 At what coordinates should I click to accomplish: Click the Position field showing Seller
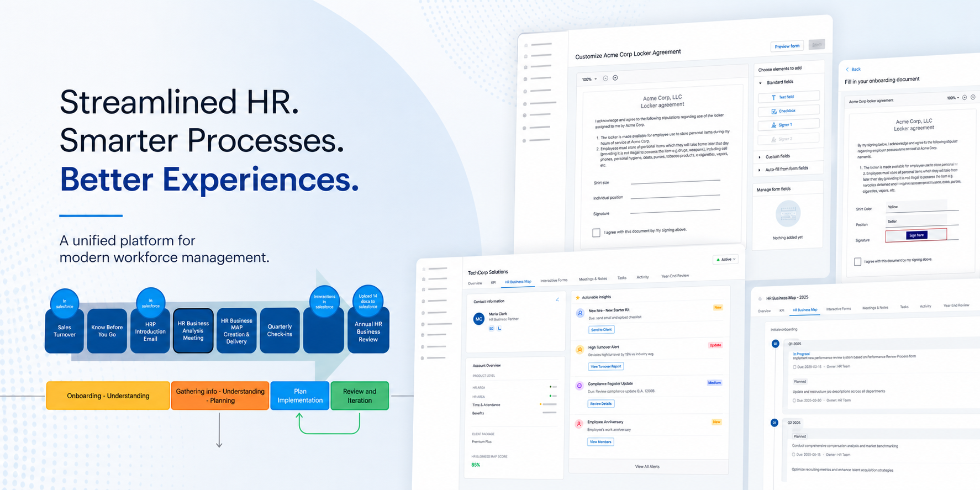[x=916, y=221]
